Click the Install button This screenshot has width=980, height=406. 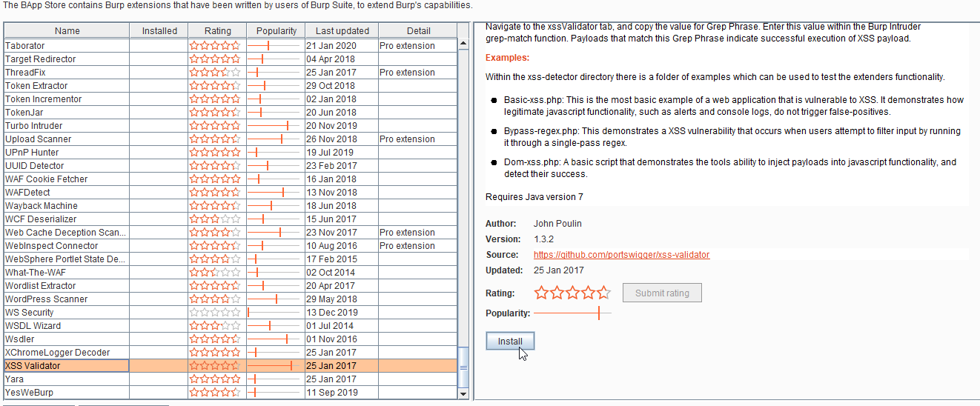pos(510,342)
